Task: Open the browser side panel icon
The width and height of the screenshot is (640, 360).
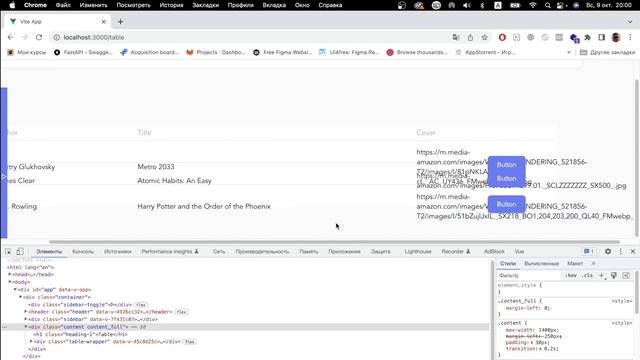Action: click(602, 37)
